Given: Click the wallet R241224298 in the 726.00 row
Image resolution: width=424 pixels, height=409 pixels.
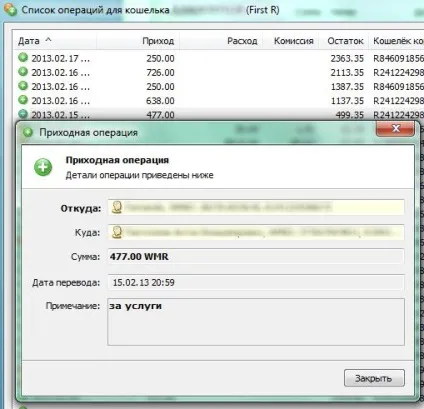Looking at the screenshot, I should (x=398, y=72).
